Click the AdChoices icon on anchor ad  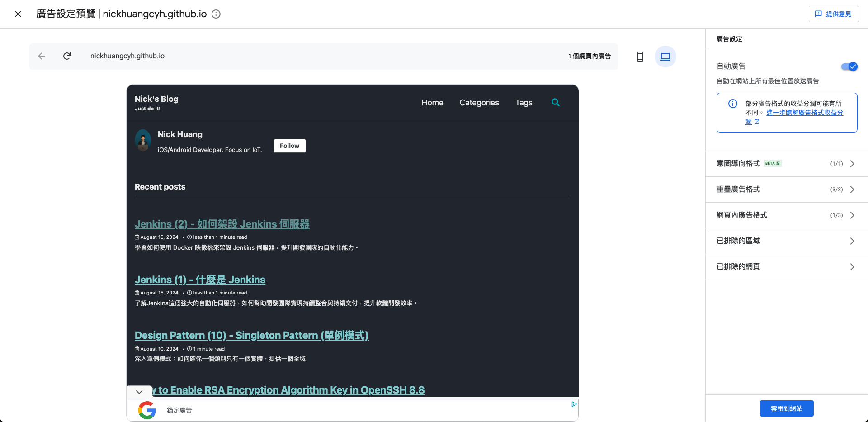pyautogui.click(x=574, y=404)
